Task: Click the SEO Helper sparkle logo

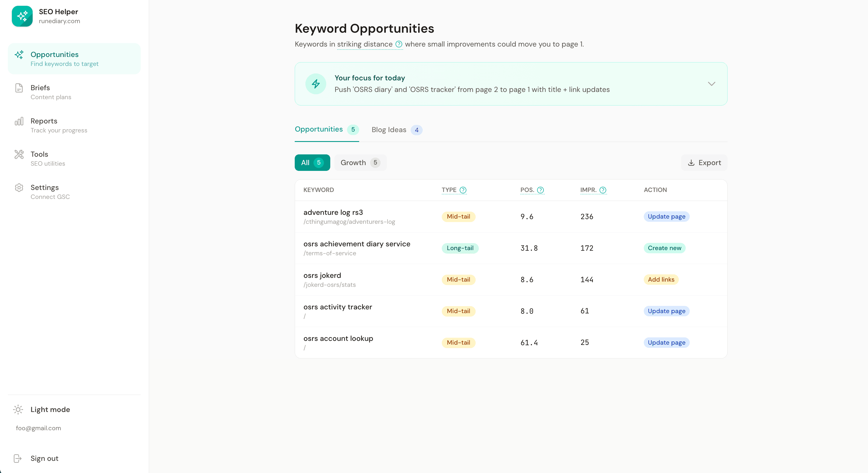Action: pos(22,16)
